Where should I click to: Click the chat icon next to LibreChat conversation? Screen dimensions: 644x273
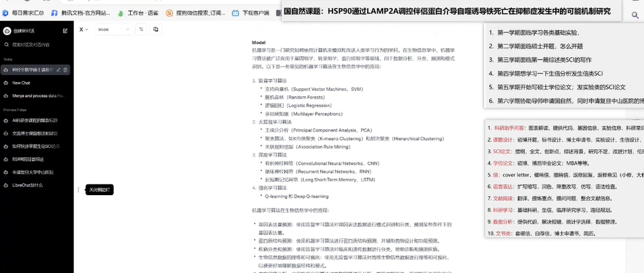pos(5,185)
